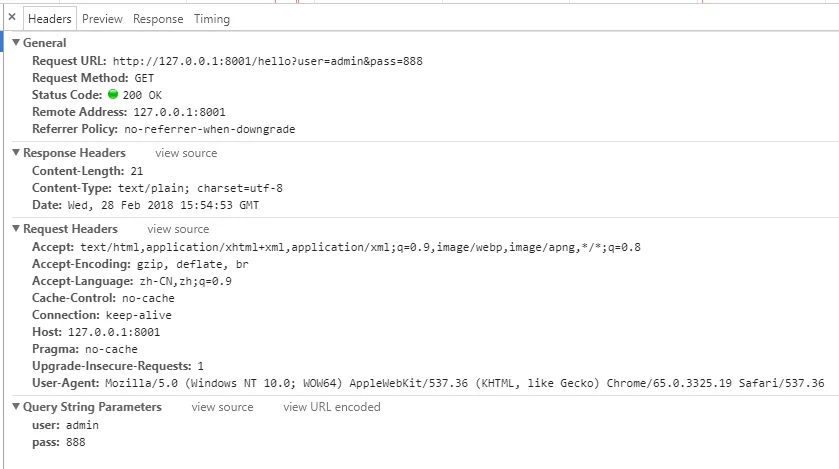Click the Content-Type header value
Viewport: 839px width, 469px height.
point(200,188)
